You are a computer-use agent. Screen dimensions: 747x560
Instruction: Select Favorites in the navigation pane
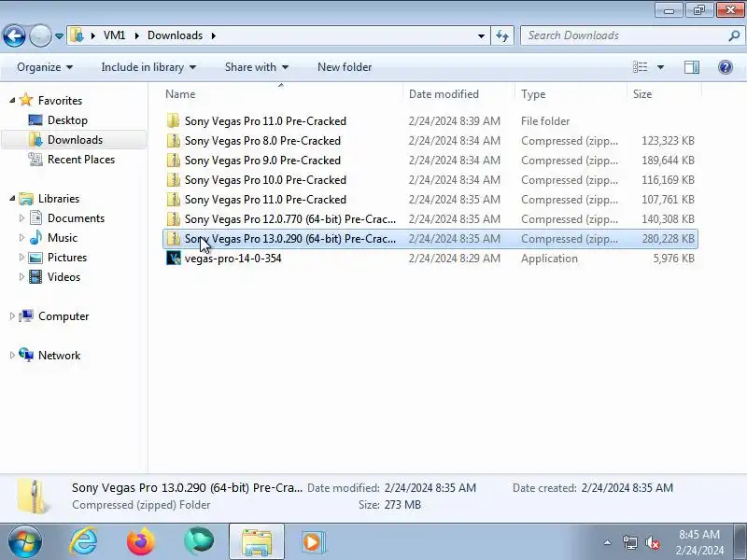coord(60,101)
